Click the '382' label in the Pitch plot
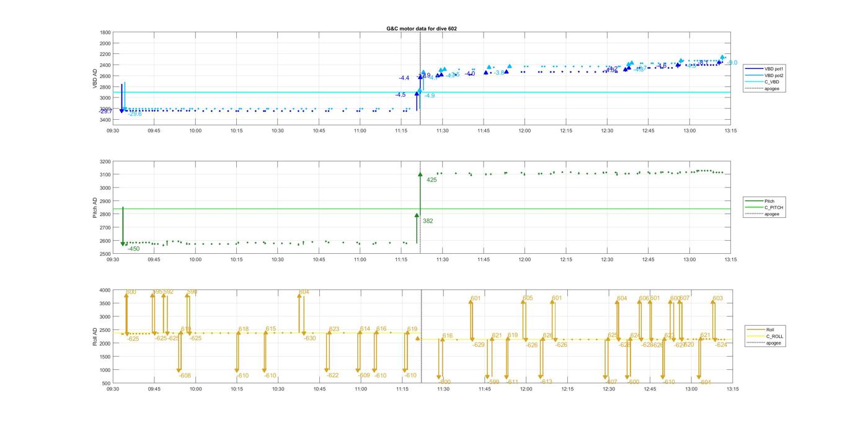Screen dimensions: 868x430 (x=428, y=221)
